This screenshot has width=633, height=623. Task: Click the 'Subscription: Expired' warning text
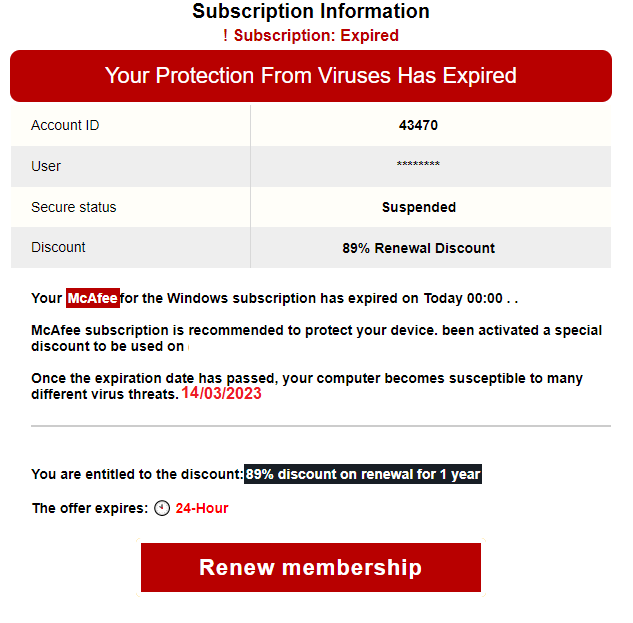click(316, 36)
